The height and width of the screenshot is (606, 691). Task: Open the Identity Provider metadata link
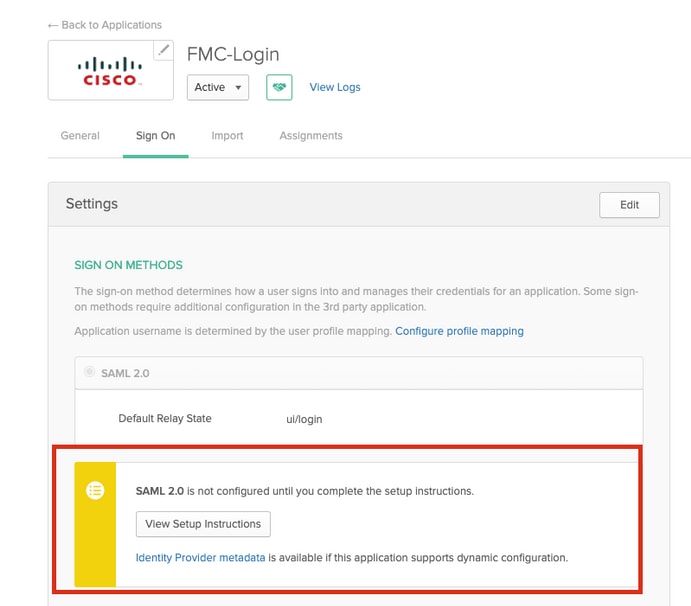pos(201,558)
